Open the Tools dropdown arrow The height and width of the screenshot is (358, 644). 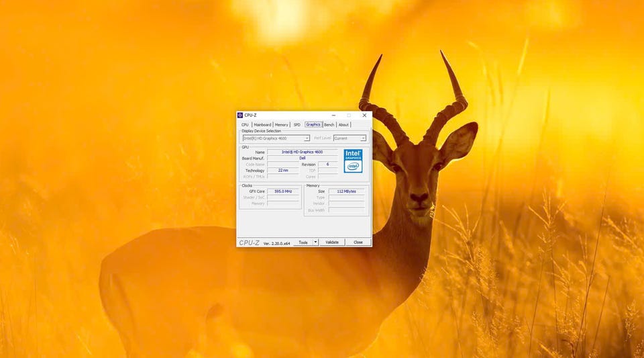pyautogui.click(x=315, y=242)
